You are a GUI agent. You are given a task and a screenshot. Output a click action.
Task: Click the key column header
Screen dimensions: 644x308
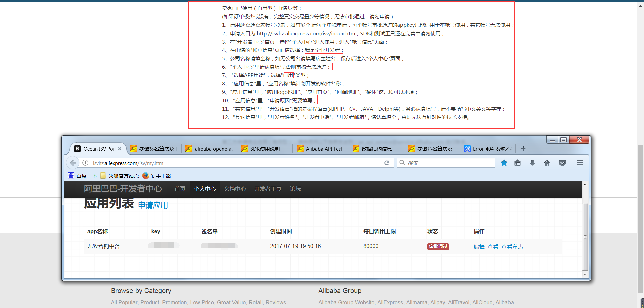(156, 231)
